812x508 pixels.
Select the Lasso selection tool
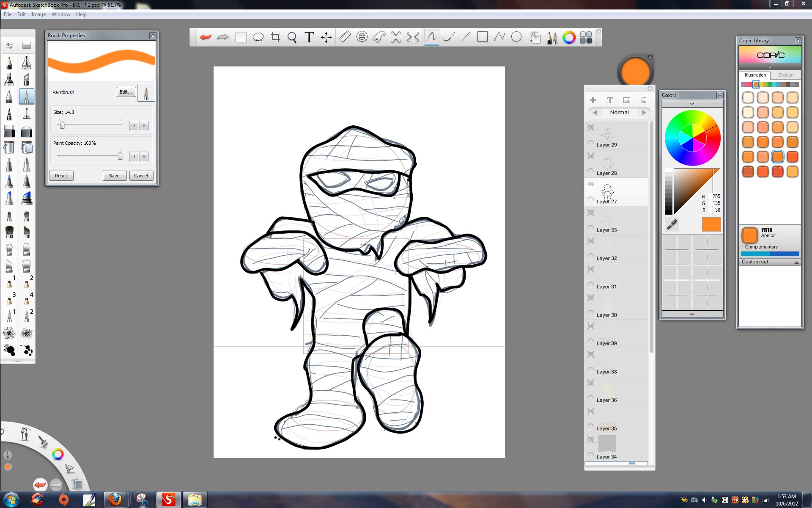(x=258, y=37)
